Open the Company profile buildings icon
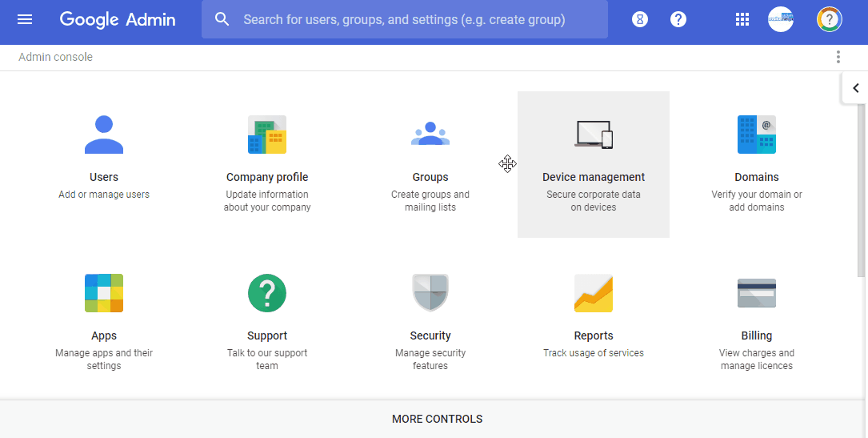The image size is (868, 438). click(267, 135)
